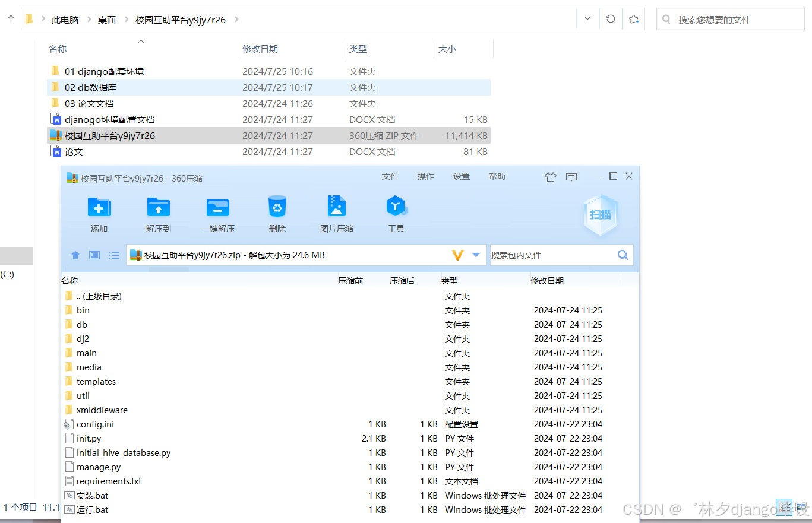Open the 操作 menu
812x523 pixels.
[425, 176]
